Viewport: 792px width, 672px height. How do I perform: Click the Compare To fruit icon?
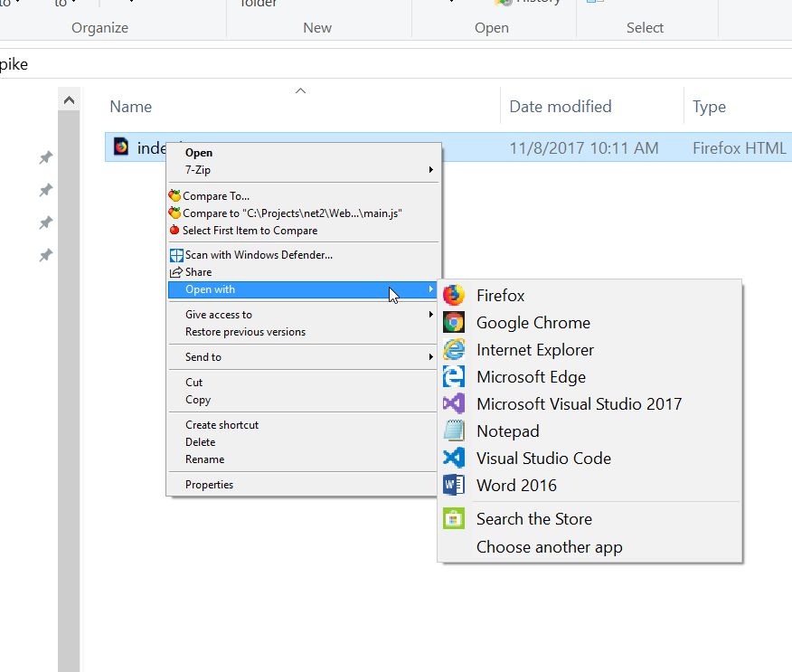pos(174,195)
